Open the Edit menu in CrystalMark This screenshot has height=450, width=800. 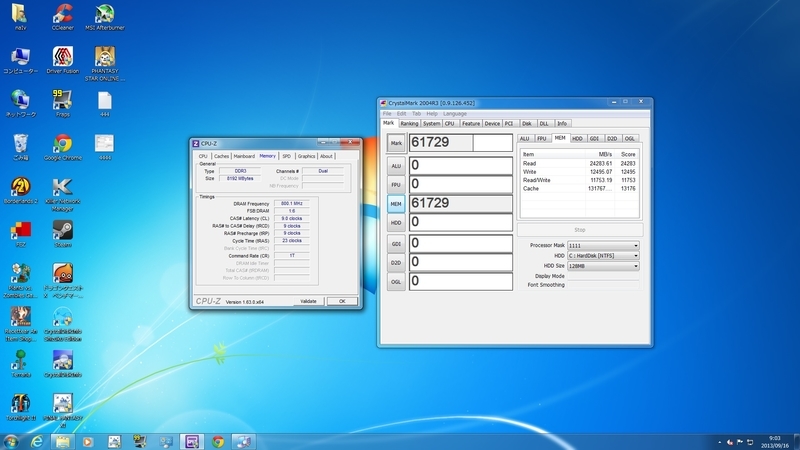[402, 114]
